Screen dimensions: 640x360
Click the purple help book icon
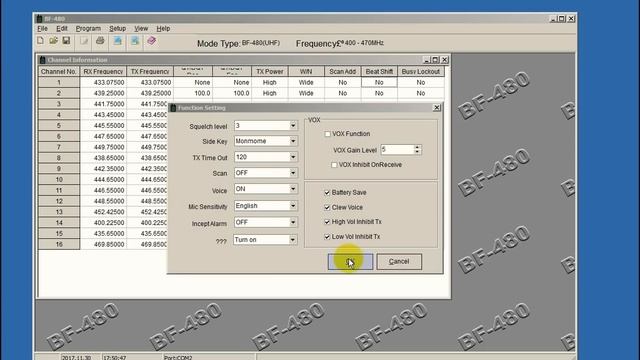[152, 40]
